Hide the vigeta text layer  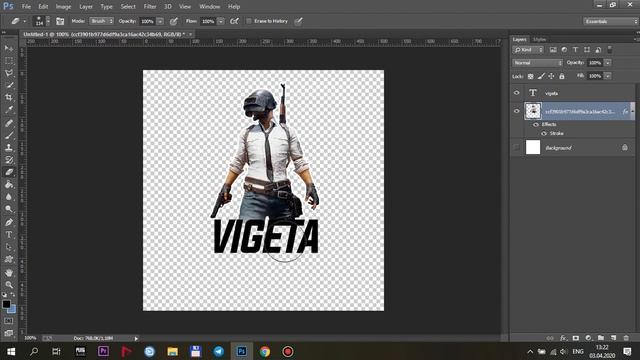point(517,93)
